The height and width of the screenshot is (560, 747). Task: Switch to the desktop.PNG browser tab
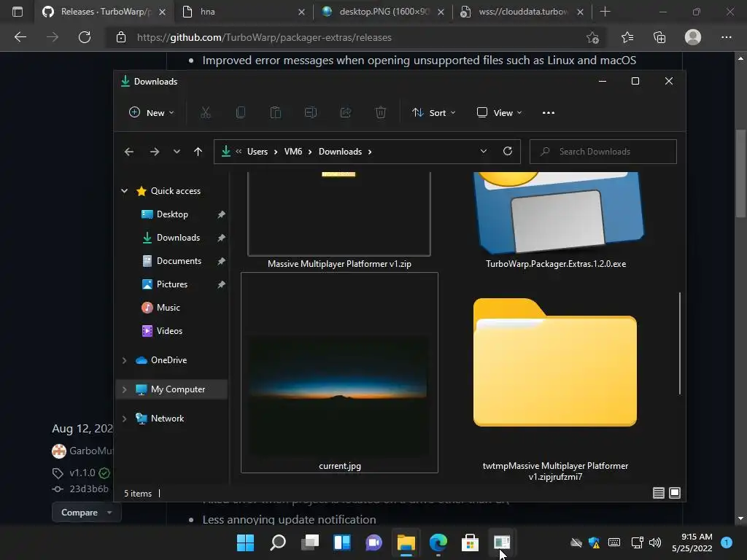click(382, 12)
